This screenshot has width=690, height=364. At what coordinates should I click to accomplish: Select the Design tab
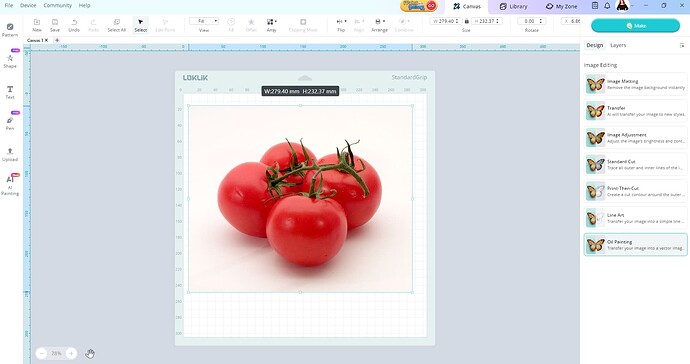595,45
